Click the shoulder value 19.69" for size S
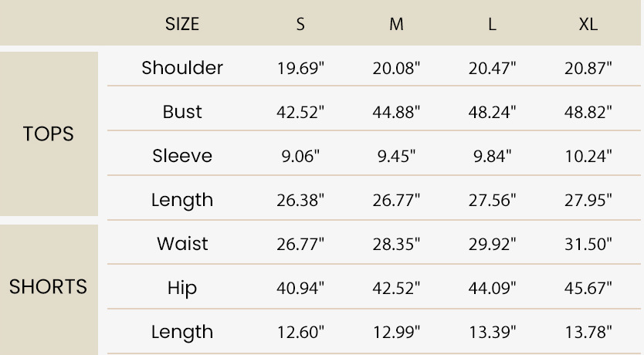The height and width of the screenshot is (355, 644). (300, 69)
